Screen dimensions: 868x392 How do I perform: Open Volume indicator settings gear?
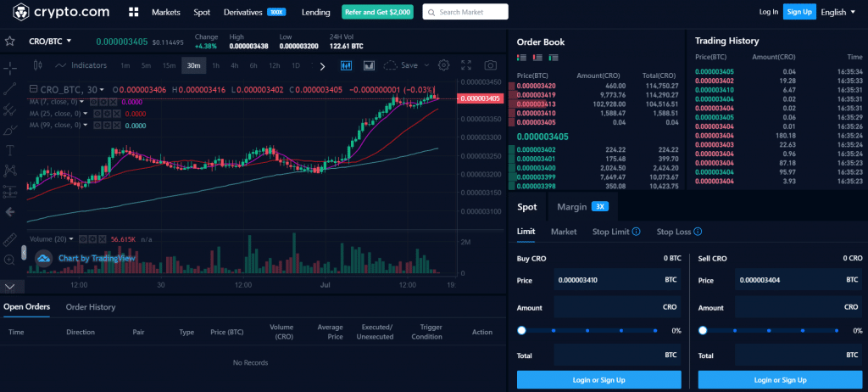point(92,239)
